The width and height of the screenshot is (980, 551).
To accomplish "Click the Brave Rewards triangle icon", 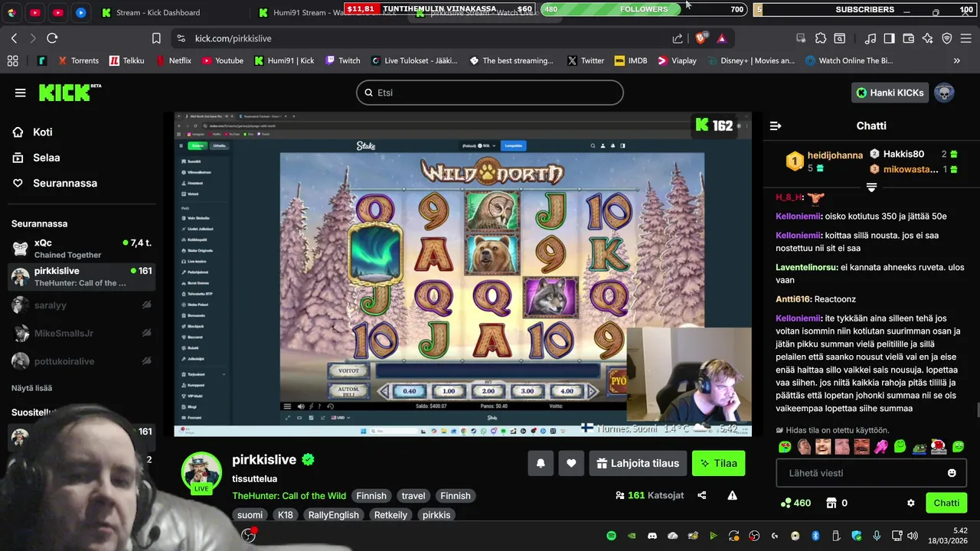I will (721, 38).
